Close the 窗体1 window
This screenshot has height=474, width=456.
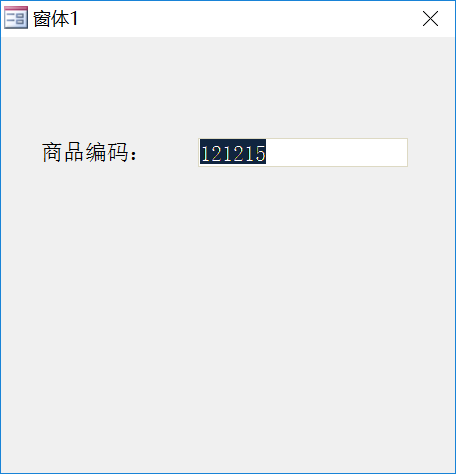(430, 18)
